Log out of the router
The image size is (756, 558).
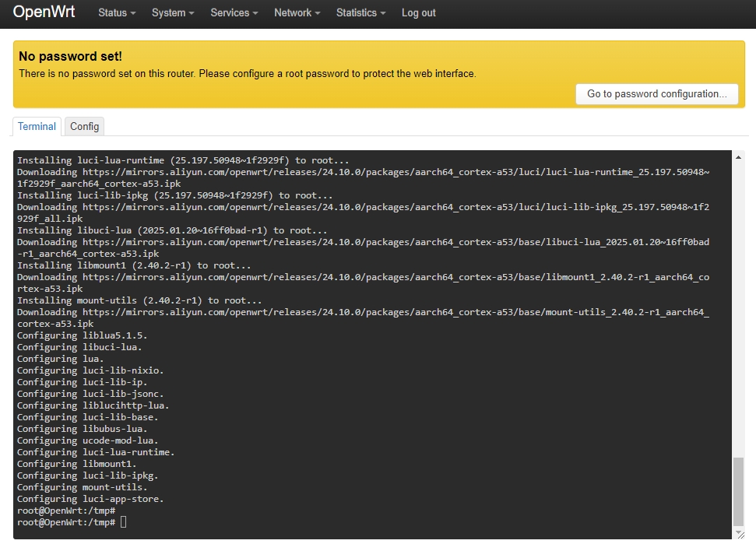(419, 13)
